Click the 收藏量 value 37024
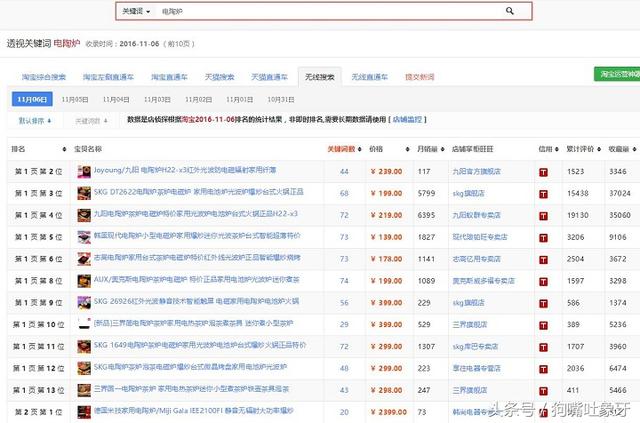The height and width of the screenshot is (423, 640). click(620, 193)
